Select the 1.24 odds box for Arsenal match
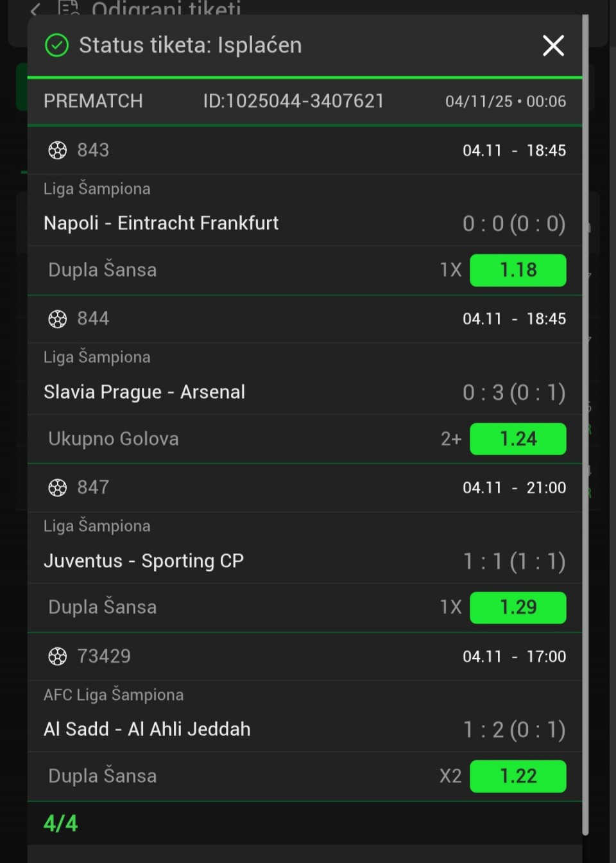Screen dimensions: 616x863 click(x=518, y=439)
